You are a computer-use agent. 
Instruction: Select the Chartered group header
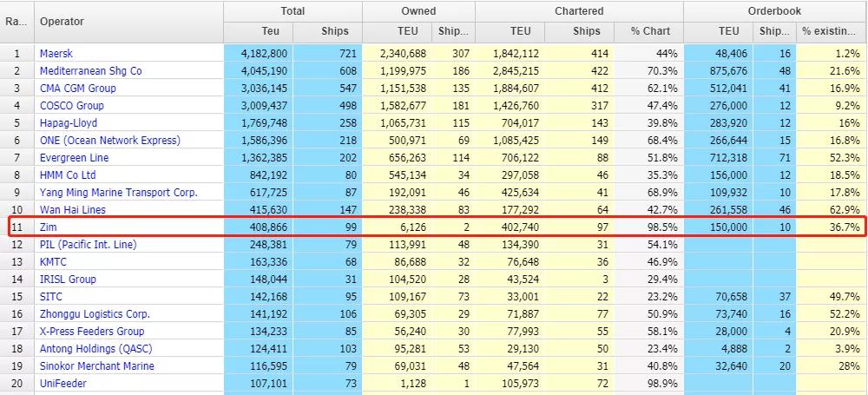[x=579, y=11]
